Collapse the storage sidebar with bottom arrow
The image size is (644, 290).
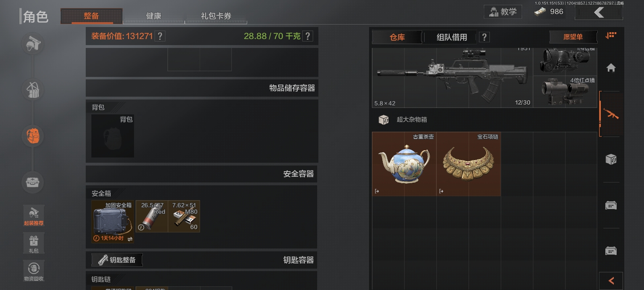tap(611, 281)
